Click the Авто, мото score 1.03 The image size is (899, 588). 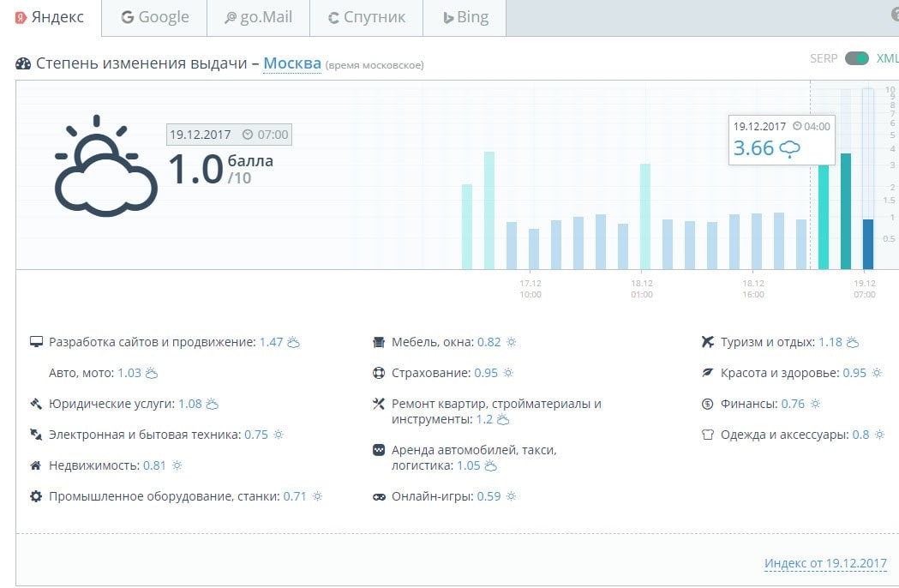point(129,373)
